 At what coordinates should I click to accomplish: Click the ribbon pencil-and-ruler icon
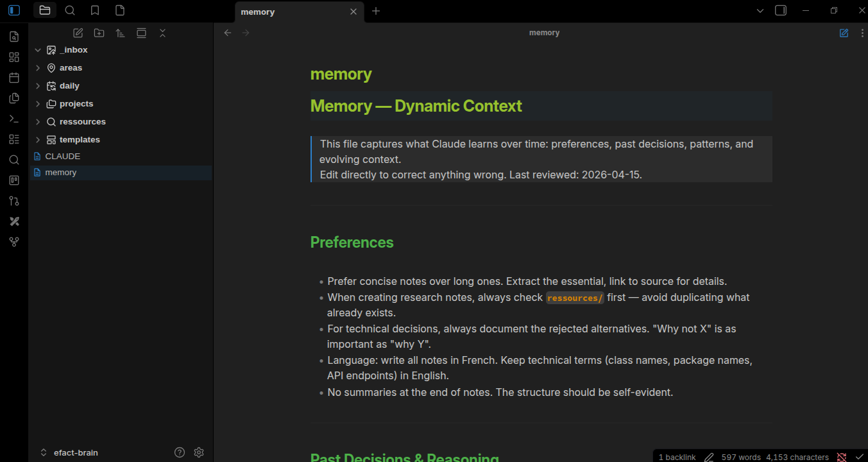14,221
